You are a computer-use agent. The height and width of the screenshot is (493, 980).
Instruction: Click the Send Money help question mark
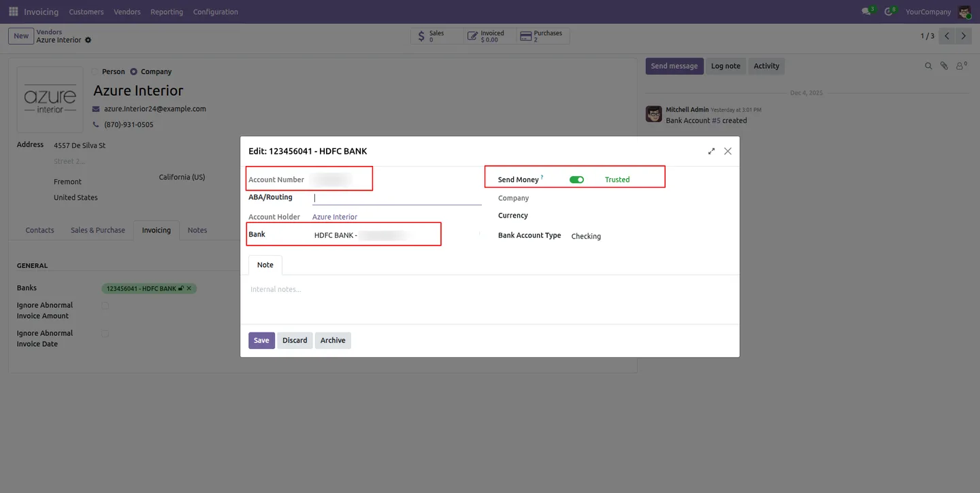(542, 177)
